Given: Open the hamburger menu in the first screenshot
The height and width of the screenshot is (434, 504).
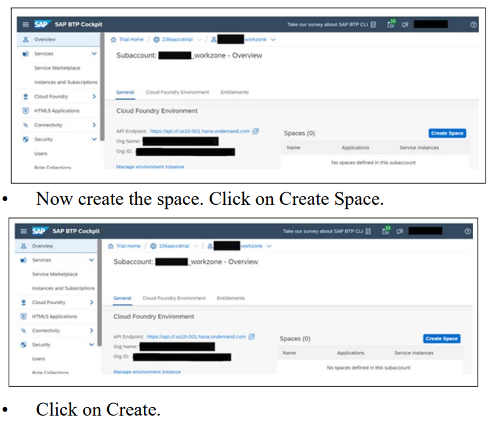Looking at the screenshot, I should [x=26, y=24].
